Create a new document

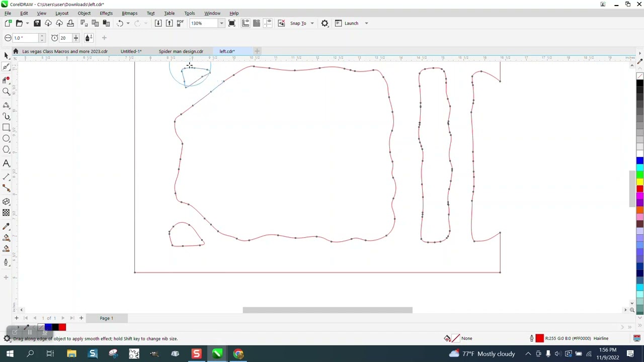[x=8, y=23]
